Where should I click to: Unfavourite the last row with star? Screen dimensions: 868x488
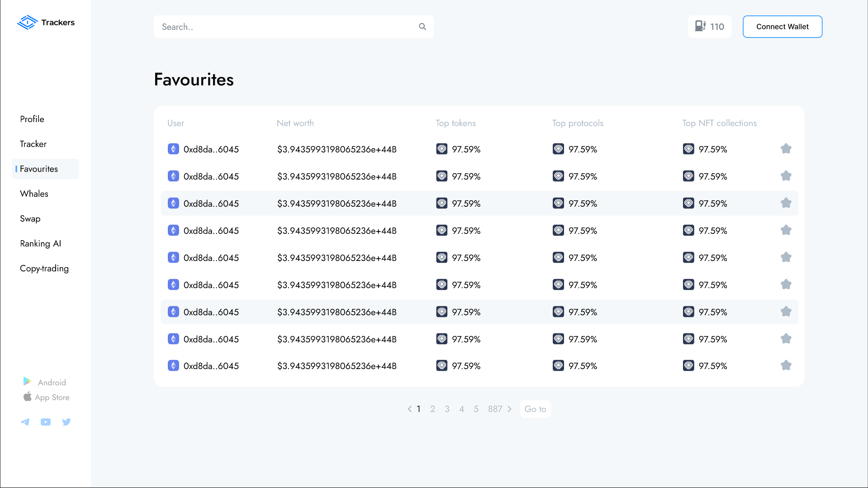pos(786,365)
